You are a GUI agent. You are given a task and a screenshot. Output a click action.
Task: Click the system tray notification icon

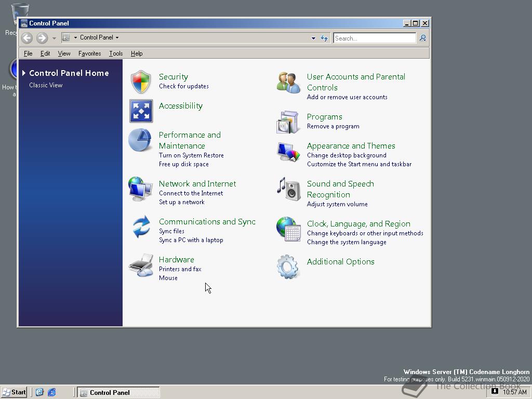tap(495, 391)
